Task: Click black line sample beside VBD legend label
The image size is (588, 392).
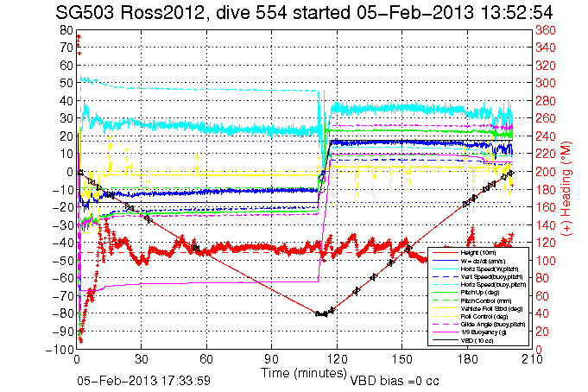Action: 446,340
